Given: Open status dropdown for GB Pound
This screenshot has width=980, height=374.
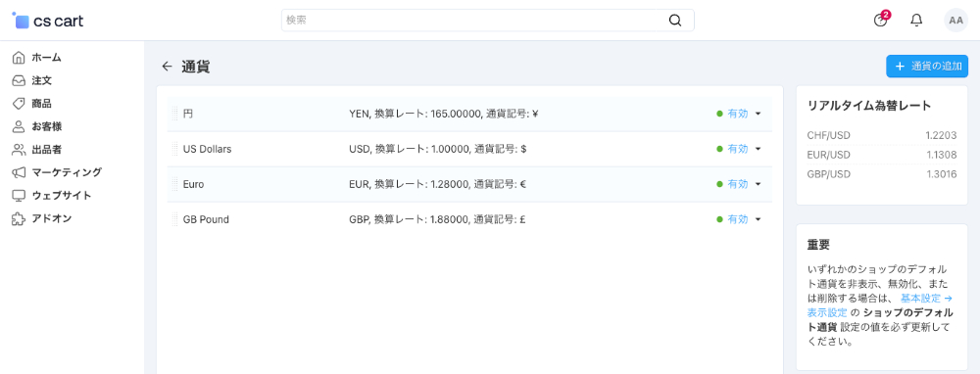Looking at the screenshot, I should point(739,219).
